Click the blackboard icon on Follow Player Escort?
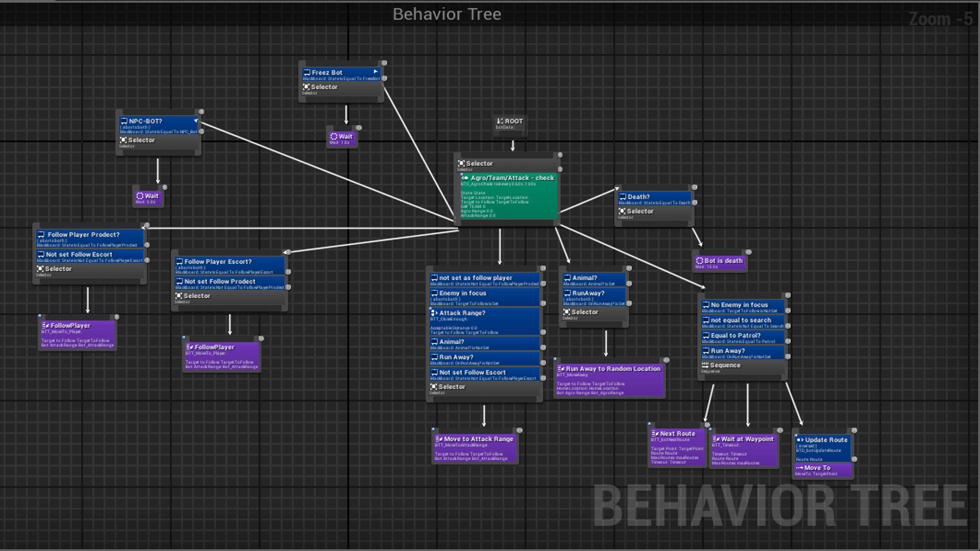The height and width of the screenshot is (551, 980). coord(179,262)
